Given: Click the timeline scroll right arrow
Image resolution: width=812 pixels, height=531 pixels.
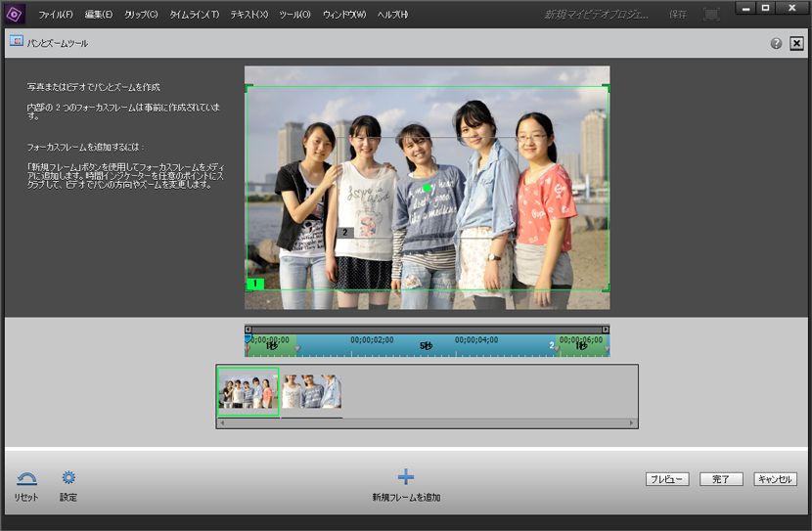Looking at the screenshot, I should click(606, 330).
